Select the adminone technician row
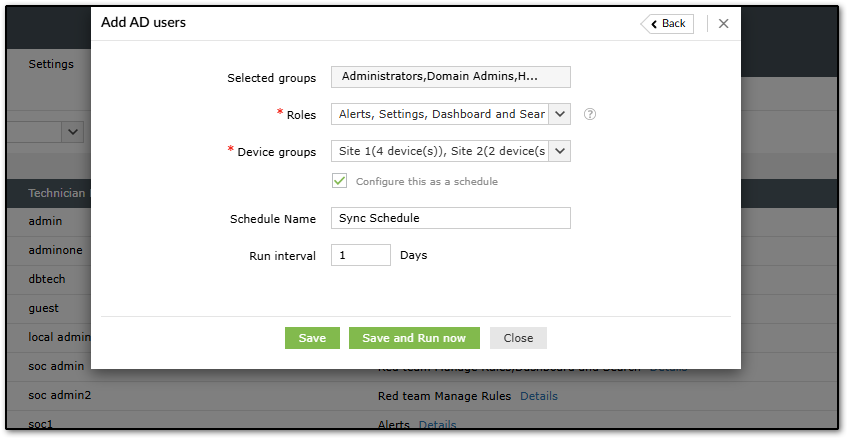Viewport: 848px width, 439px height. coord(56,250)
